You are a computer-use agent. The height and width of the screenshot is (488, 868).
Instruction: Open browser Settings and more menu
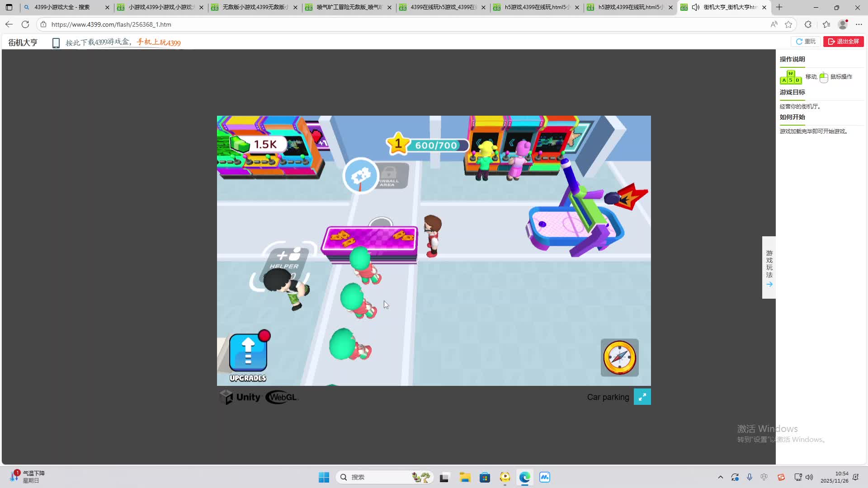(x=859, y=24)
